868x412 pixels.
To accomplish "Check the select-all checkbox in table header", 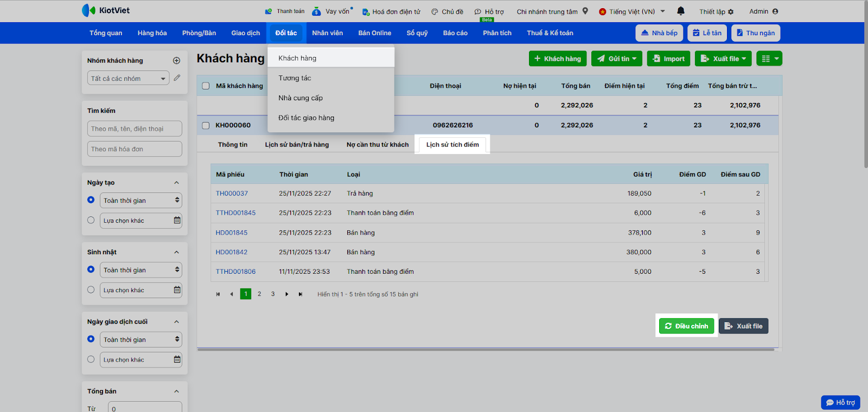I will 206,86.
